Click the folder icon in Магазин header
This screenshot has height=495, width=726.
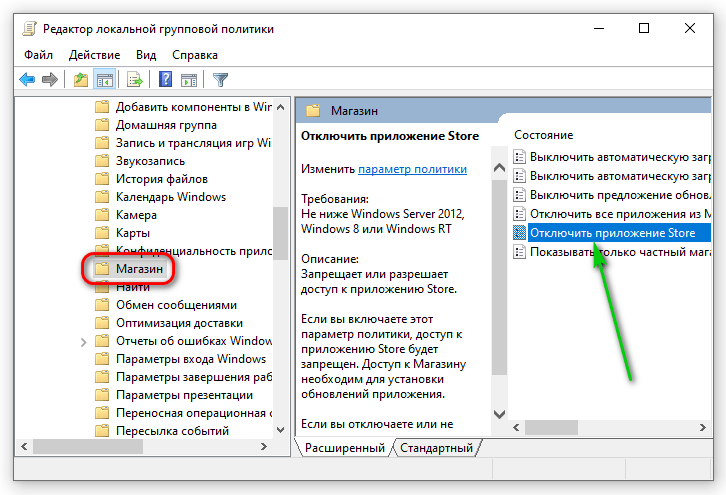point(313,111)
